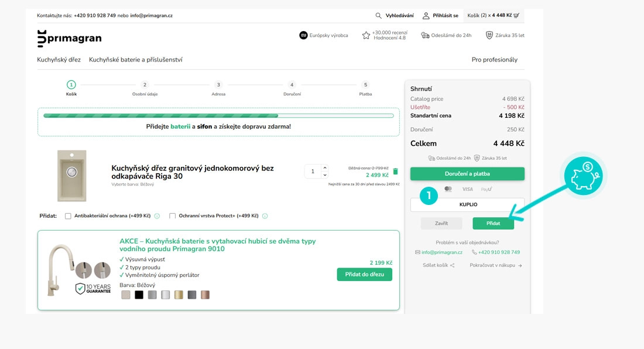Click Přidat coupon button
This screenshot has width=644, height=349.
(494, 223)
